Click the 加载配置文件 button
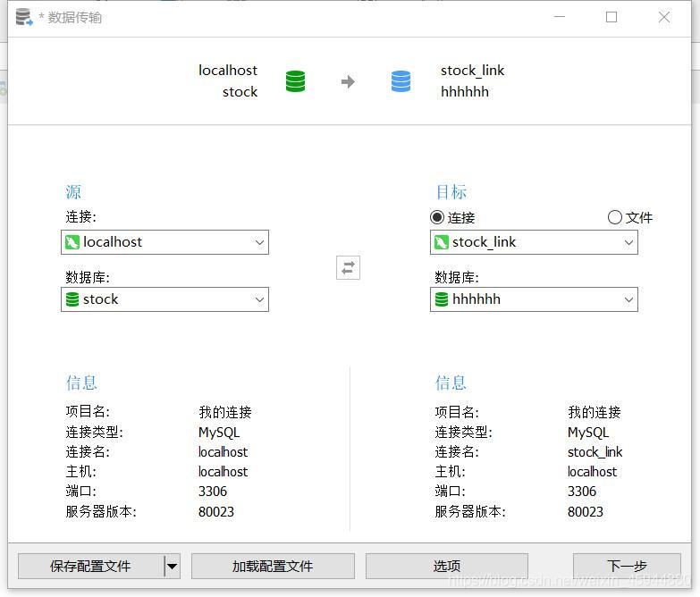The image size is (700, 597). tap(273, 566)
